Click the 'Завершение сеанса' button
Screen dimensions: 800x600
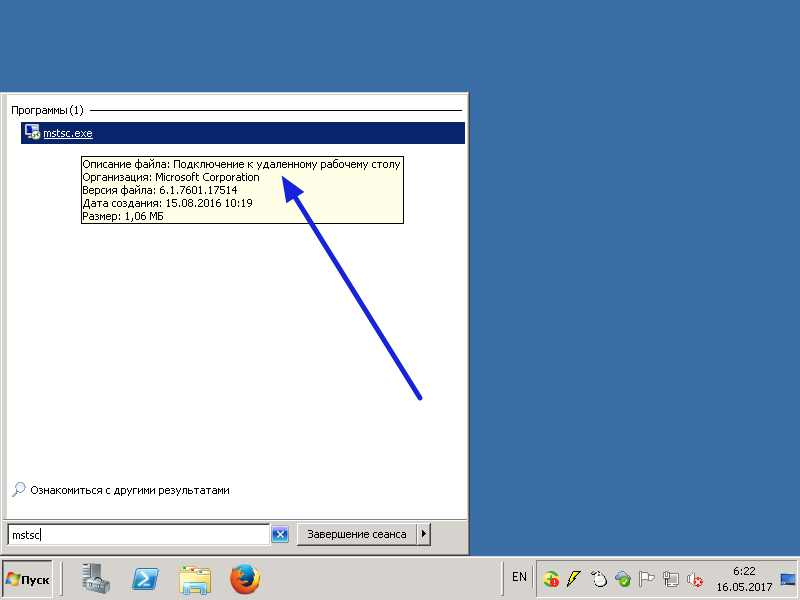[x=357, y=534]
